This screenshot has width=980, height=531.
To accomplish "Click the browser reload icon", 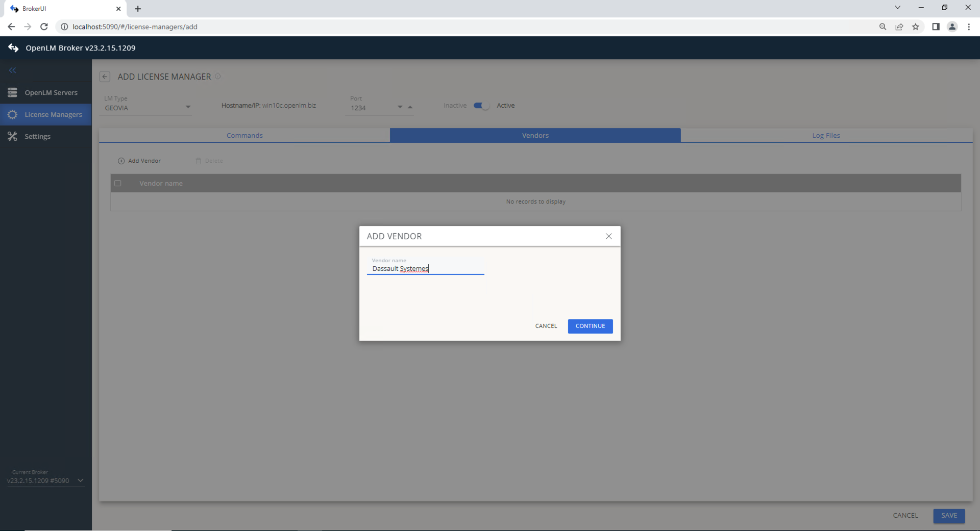I will click(x=44, y=27).
